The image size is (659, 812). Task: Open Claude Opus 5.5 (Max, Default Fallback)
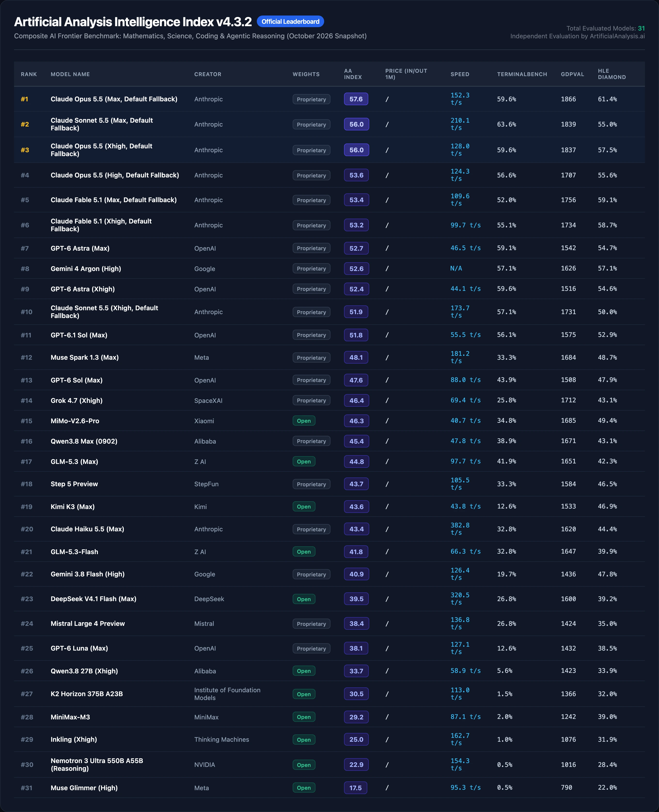click(114, 99)
